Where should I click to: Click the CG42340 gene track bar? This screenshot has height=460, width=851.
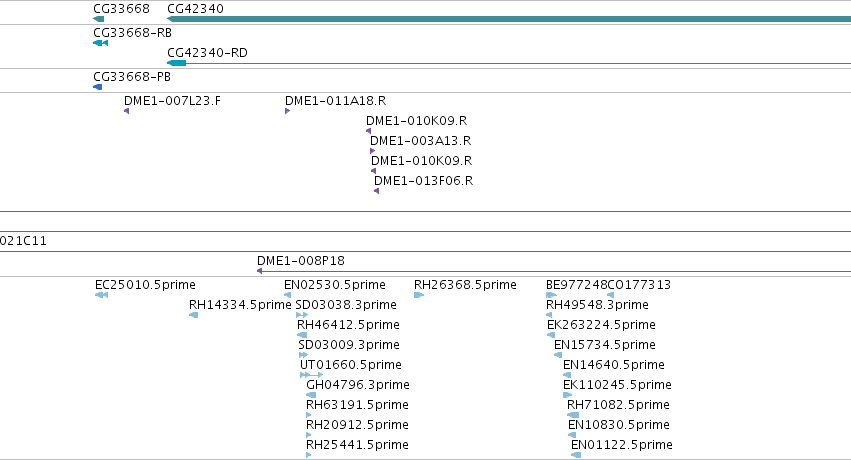tap(509, 19)
